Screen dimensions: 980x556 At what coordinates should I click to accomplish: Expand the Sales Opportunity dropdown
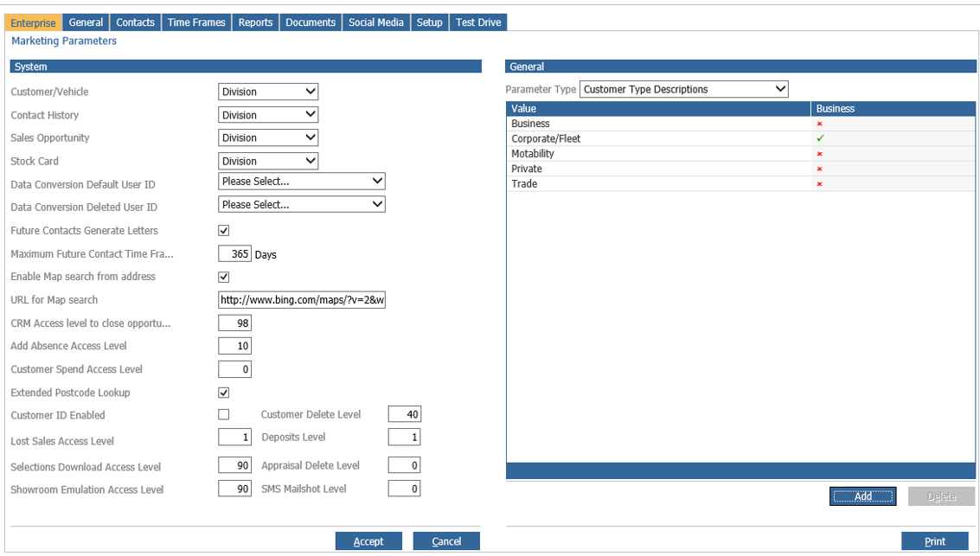pyautogui.click(x=268, y=137)
